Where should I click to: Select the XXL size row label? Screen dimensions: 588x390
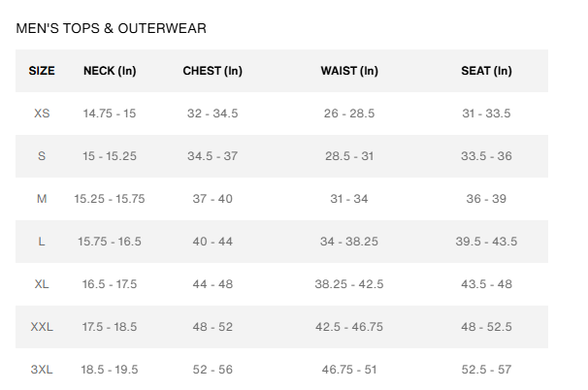tap(42, 327)
